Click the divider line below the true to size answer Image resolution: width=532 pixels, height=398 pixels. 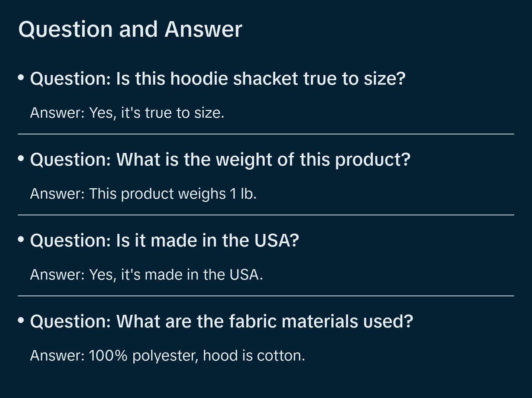[x=266, y=134]
